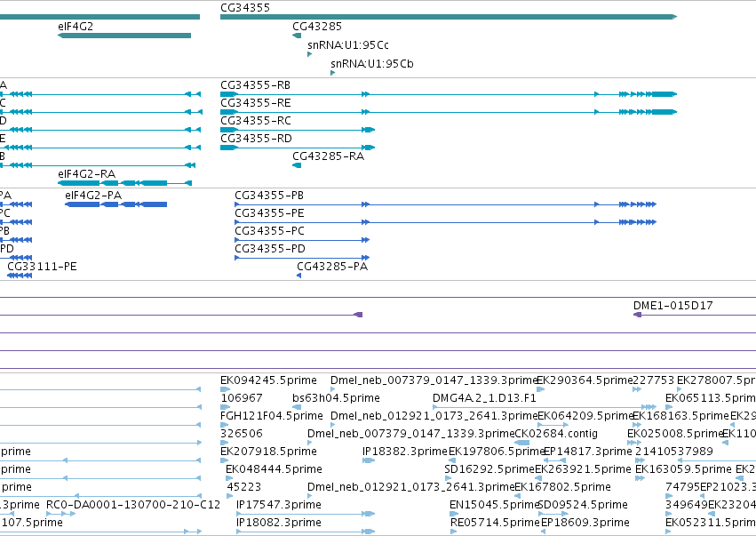Viewport: 756px width, 536px height.
Task: Click the eIF4G2 gene span bar
Action: 124,36
